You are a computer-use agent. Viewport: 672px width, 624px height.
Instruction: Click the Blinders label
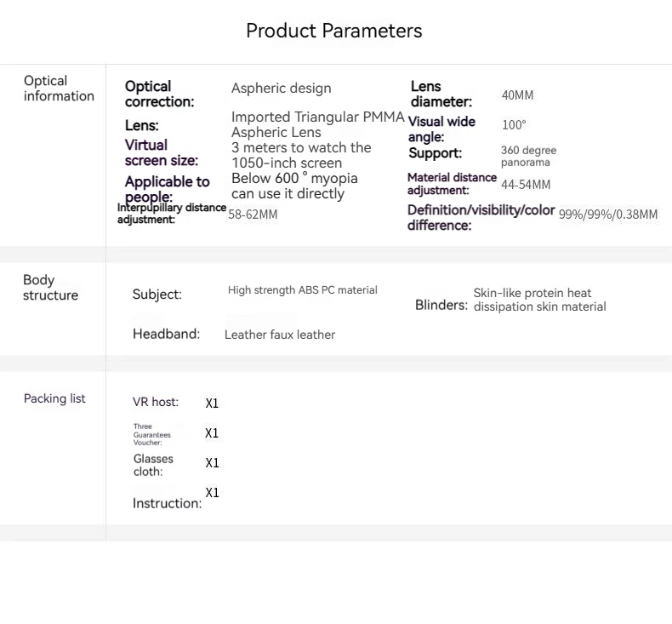[441, 305]
